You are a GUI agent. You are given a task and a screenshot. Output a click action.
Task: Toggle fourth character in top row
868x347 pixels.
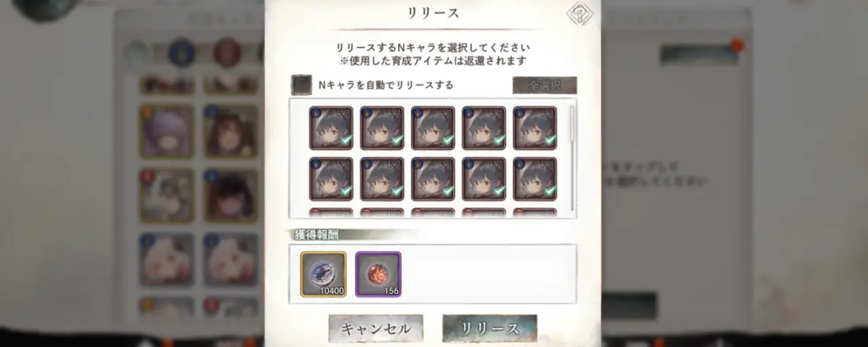(484, 127)
